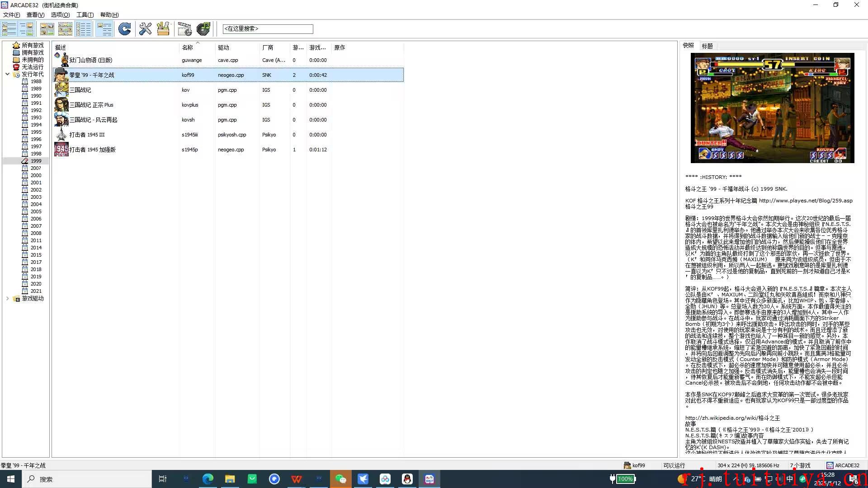Open QQ penguin app from taskbar
The width and height of the screenshot is (868, 488).
click(x=407, y=479)
